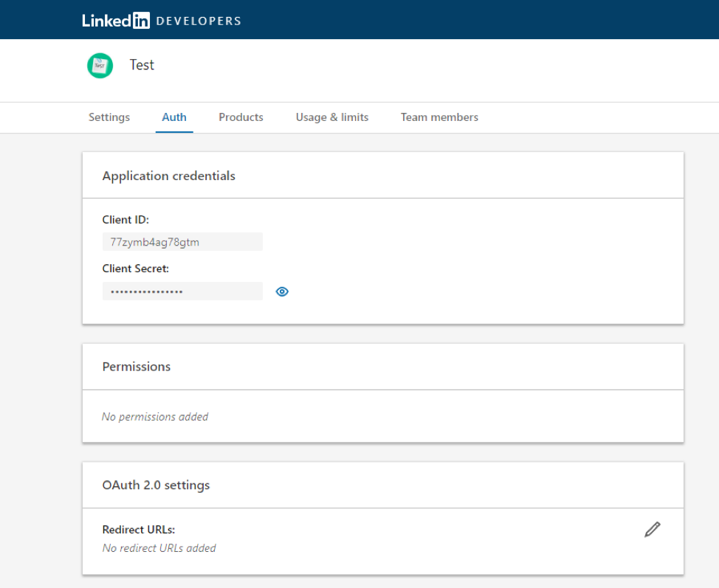Click the Redirect URLs label
Viewport: 719px width, 588px height.
pos(139,530)
